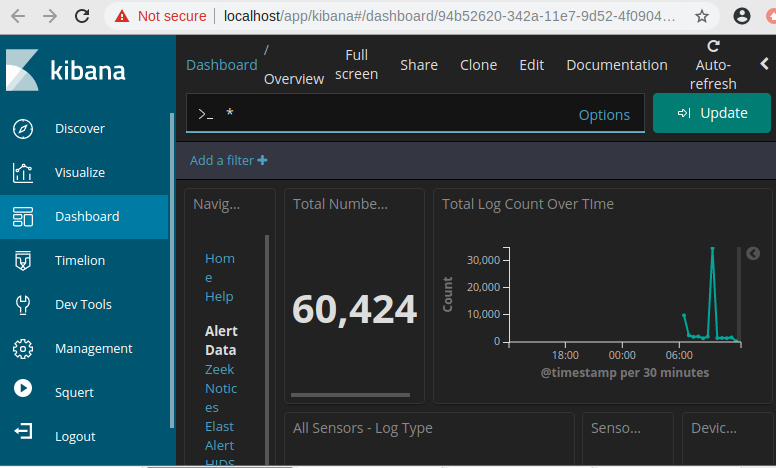The image size is (776, 468).
Task: Select the Dashboard sidebar icon
Action: click(x=23, y=217)
